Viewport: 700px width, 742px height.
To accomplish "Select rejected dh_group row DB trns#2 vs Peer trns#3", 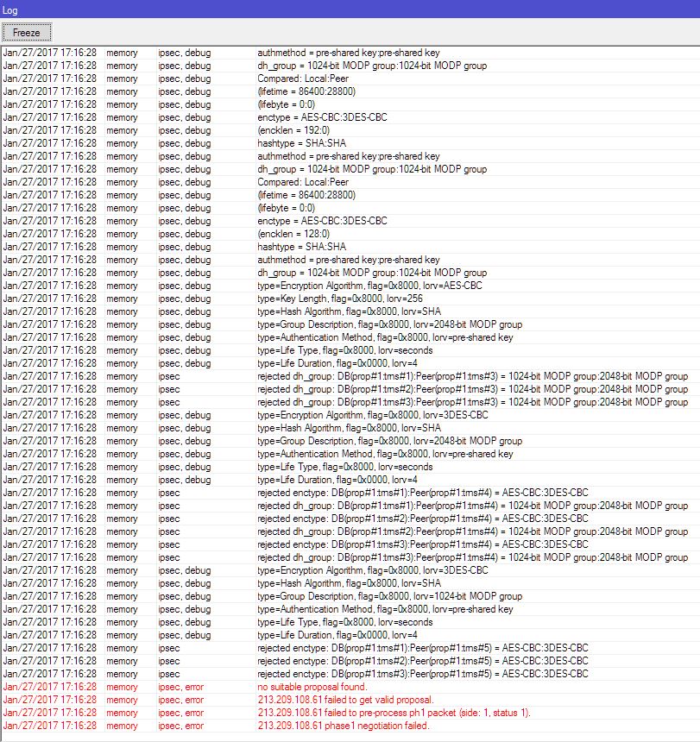I will tap(350, 389).
